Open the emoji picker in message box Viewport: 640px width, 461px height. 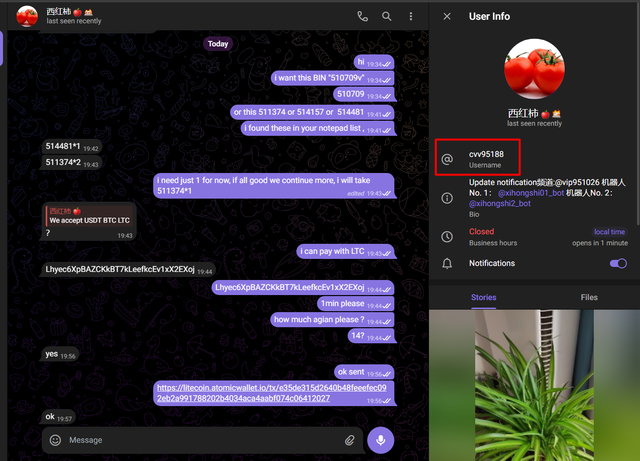pos(55,439)
